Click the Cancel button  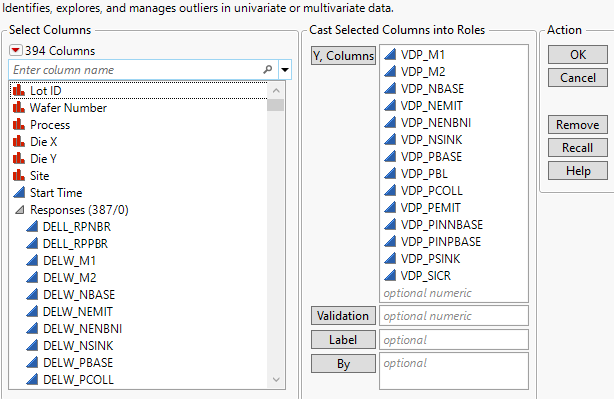(x=578, y=78)
